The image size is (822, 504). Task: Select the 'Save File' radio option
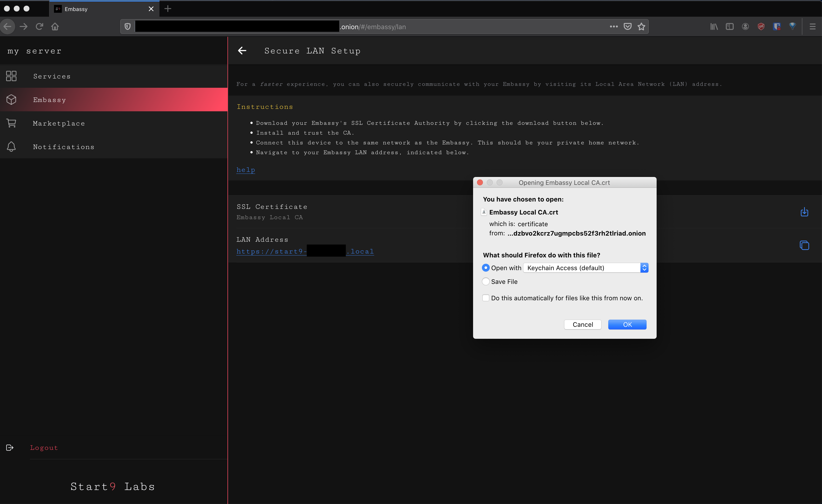click(x=486, y=282)
